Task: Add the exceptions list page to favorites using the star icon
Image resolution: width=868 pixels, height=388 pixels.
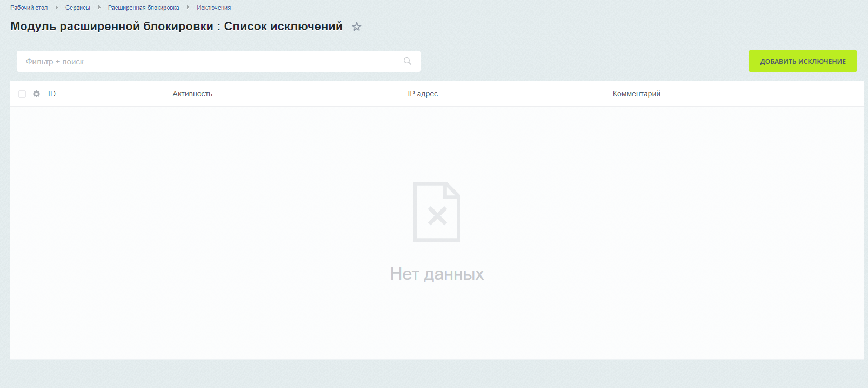Action: coord(357,27)
